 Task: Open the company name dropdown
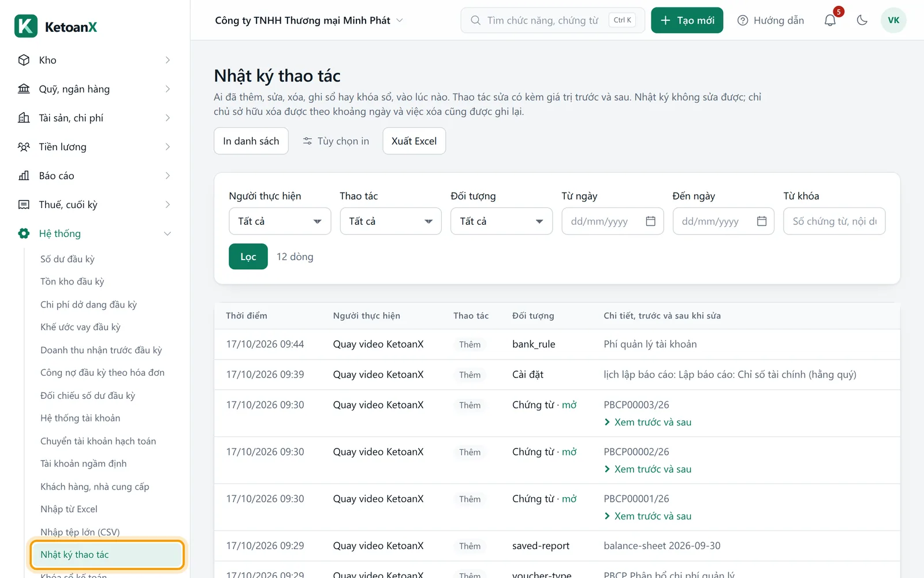point(309,20)
